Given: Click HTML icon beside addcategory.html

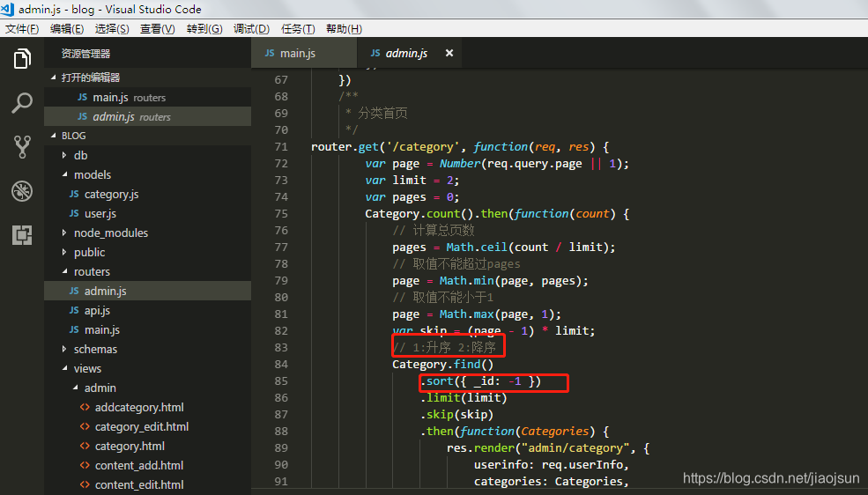Looking at the screenshot, I should point(85,408).
